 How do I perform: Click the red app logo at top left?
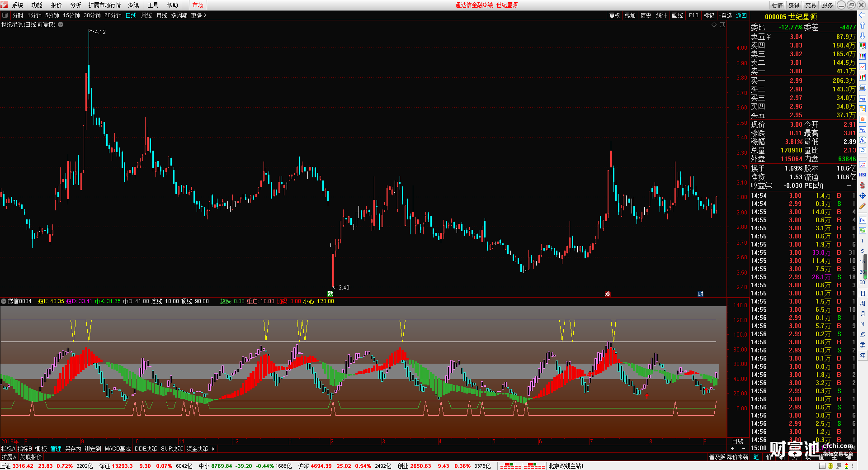[x=4, y=5]
